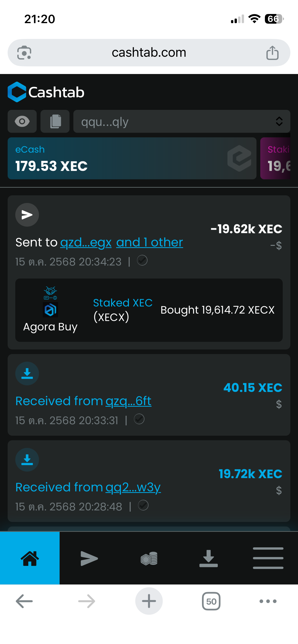
Task: Open the Send tab paper-plane icon
Action: click(89, 558)
